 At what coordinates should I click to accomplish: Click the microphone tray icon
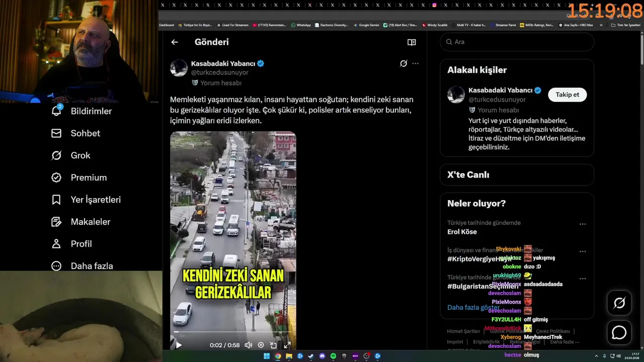(x=604, y=356)
